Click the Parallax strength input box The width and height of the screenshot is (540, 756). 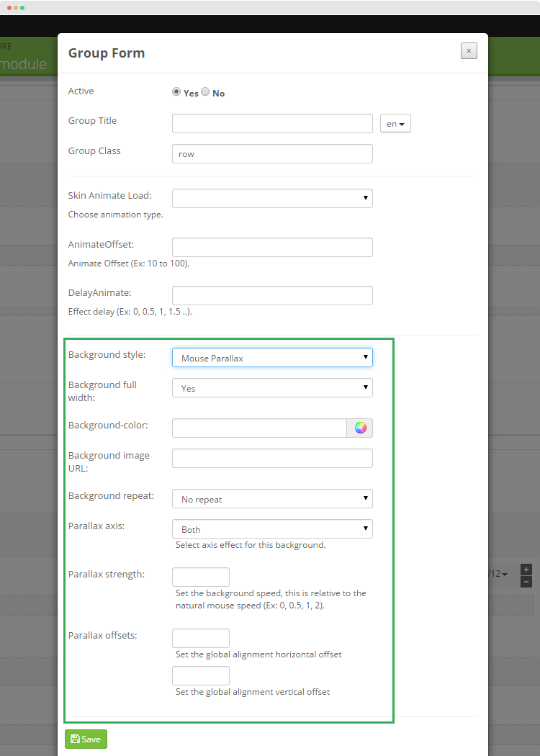pos(201,577)
